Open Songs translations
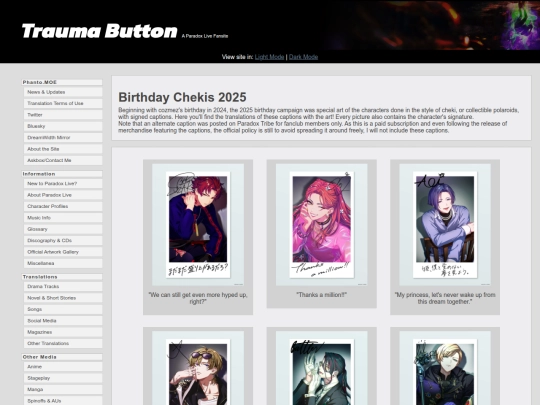This screenshot has height=405, width=540. pos(63,309)
